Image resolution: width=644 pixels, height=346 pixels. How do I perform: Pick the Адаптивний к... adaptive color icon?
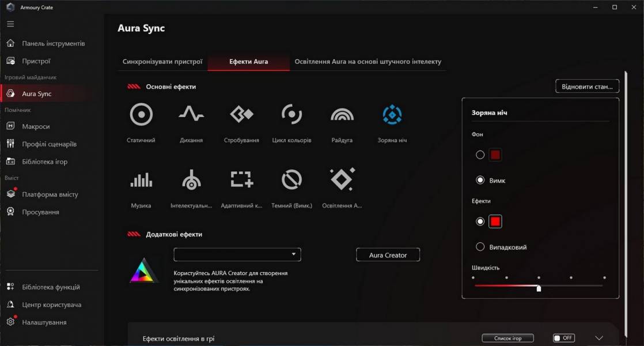pyautogui.click(x=241, y=179)
